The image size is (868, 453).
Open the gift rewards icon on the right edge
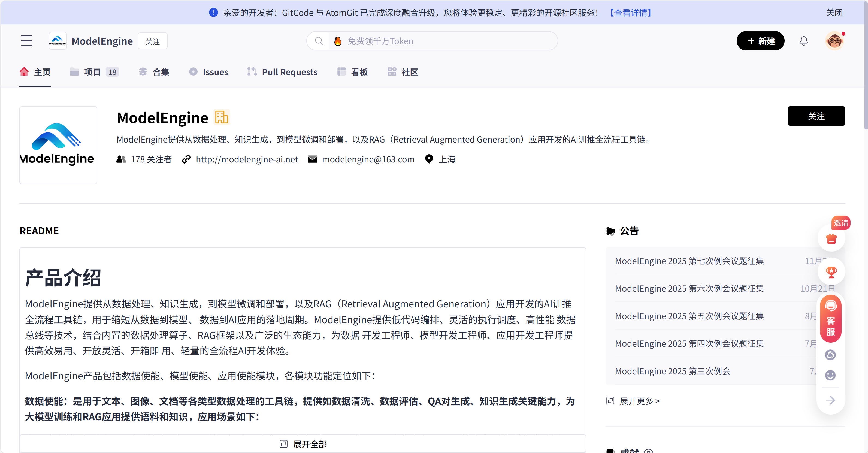coord(831,239)
